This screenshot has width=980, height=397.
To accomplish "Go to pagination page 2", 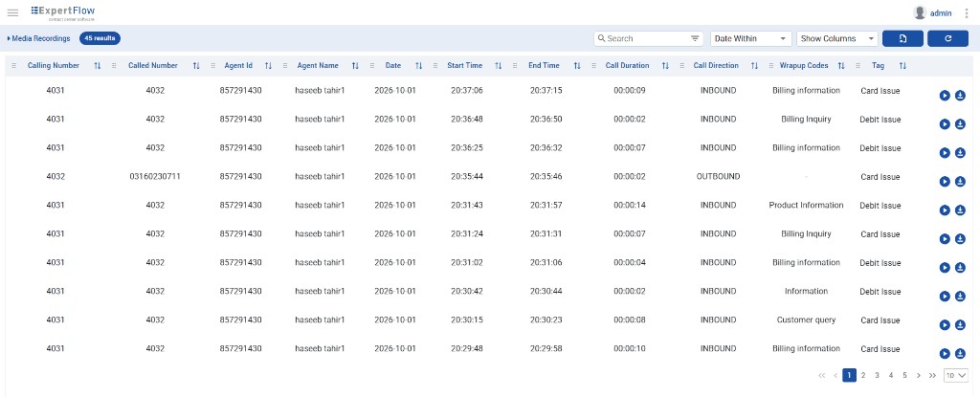I will pyautogui.click(x=863, y=375).
